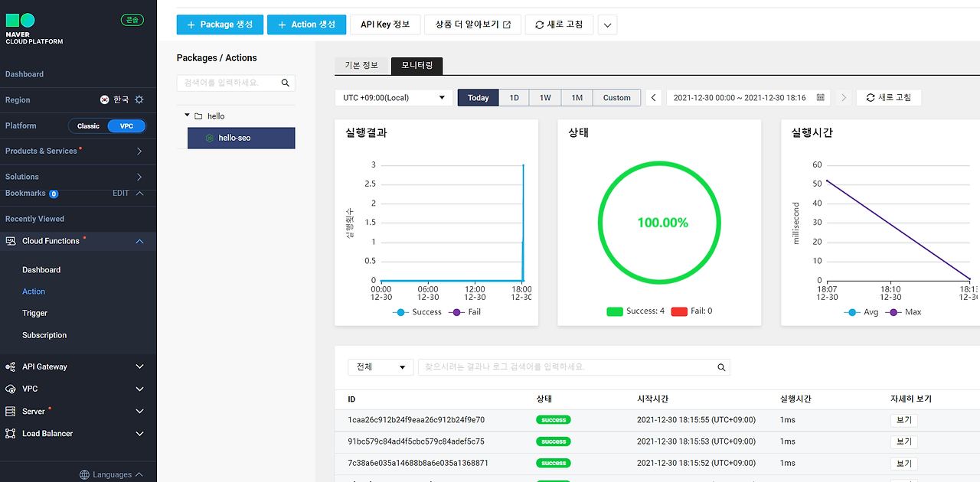Screen dimensions: 980x482
Task: Click search magnifier in Packages search box
Action: point(286,83)
